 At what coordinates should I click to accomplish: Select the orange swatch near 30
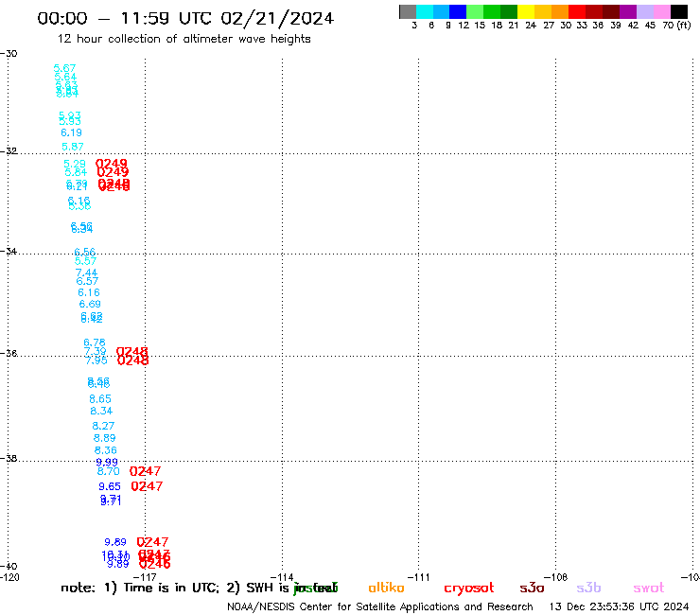(560, 11)
